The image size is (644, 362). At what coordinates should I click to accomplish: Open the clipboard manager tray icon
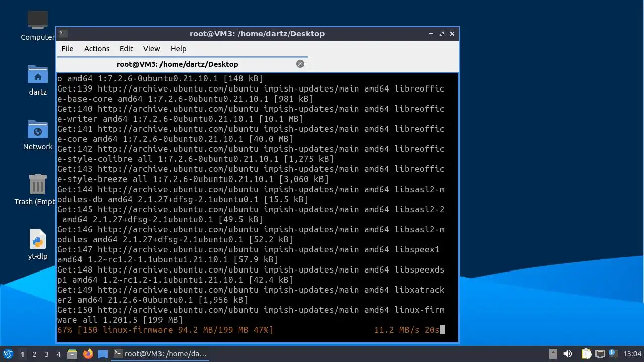[x=586, y=354]
